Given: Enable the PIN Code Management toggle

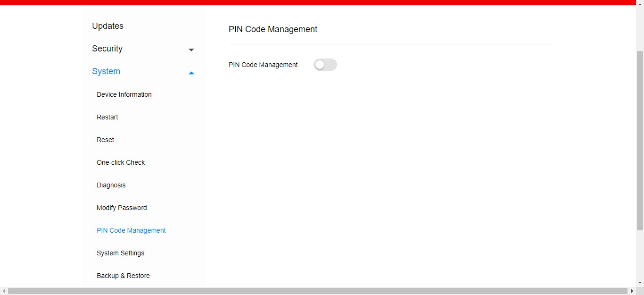Looking at the screenshot, I should (x=325, y=65).
